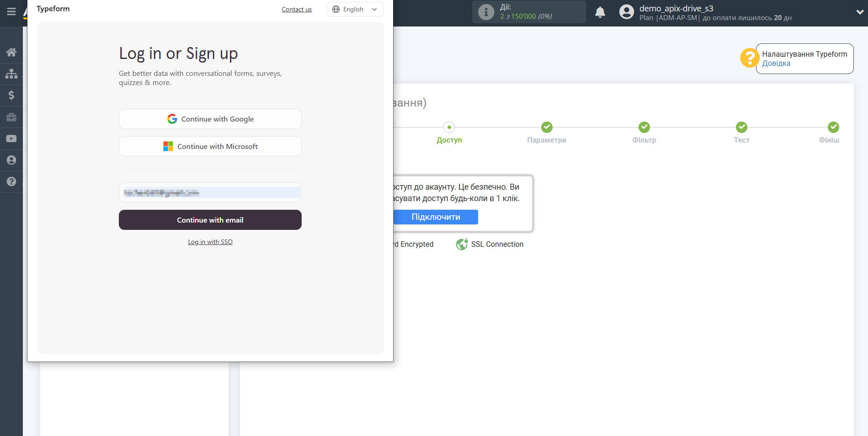Open the Log in with SSO link
Screen dimensions: 868x436
coord(210,242)
